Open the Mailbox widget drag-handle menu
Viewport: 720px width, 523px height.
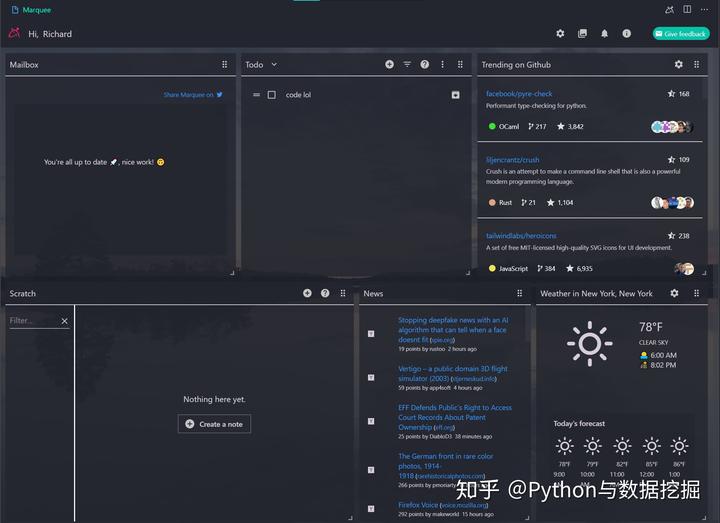coord(224,65)
